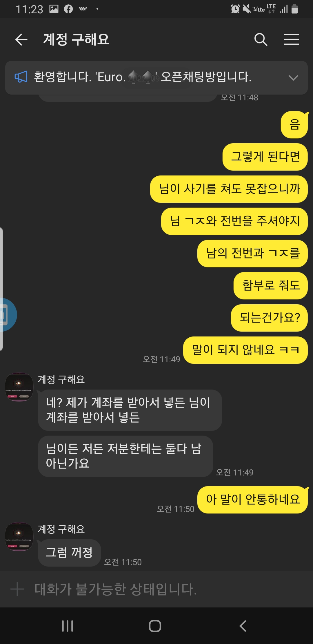Image resolution: width=313 pixels, height=644 pixels.
Task: Tap the plus attachment icon
Action: pos(17,589)
